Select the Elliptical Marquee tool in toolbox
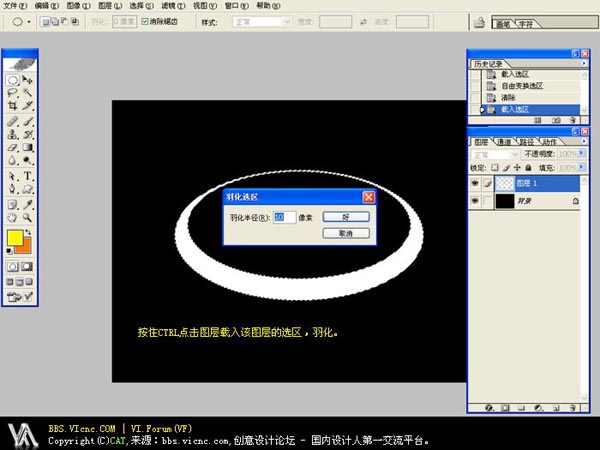This screenshot has height=450, width=600. coord(13,80)
